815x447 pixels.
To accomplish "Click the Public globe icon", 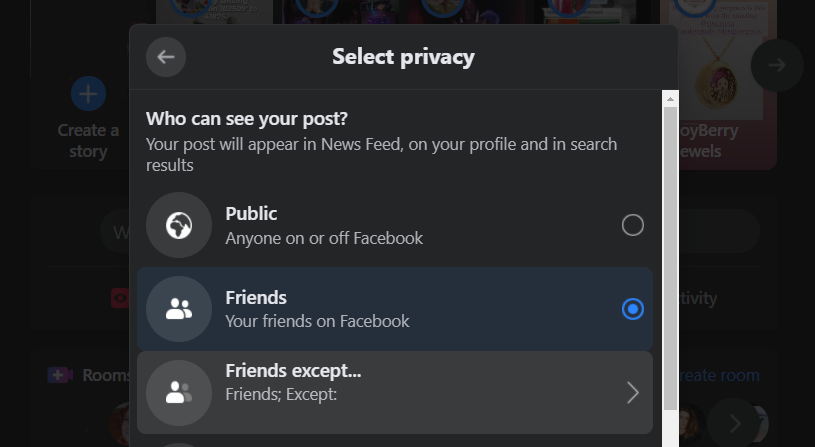I will pos(179,225).
